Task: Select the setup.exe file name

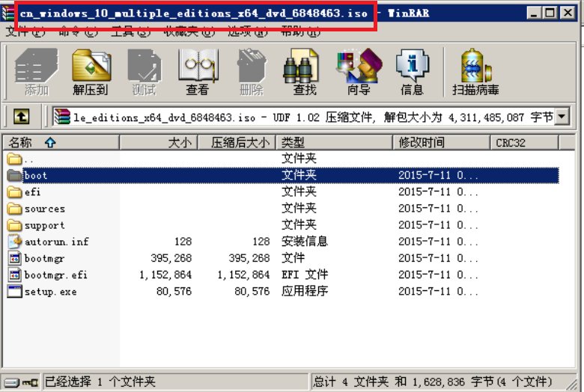Action: (51, 292)
